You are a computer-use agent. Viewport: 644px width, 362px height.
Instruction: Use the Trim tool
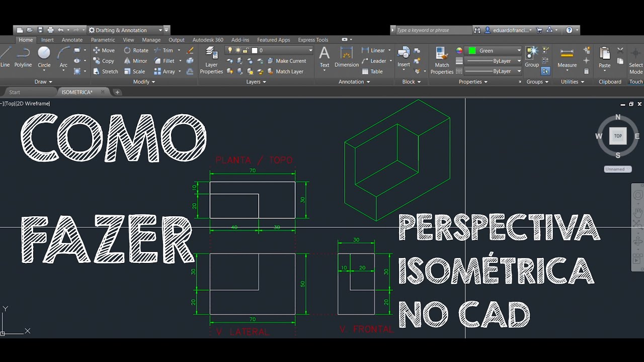(164, 50)
